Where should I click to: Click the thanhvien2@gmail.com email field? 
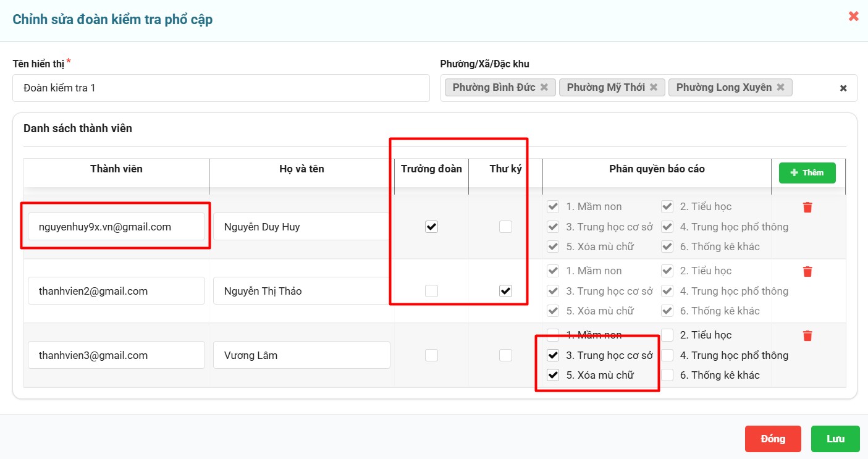point(116,291)
